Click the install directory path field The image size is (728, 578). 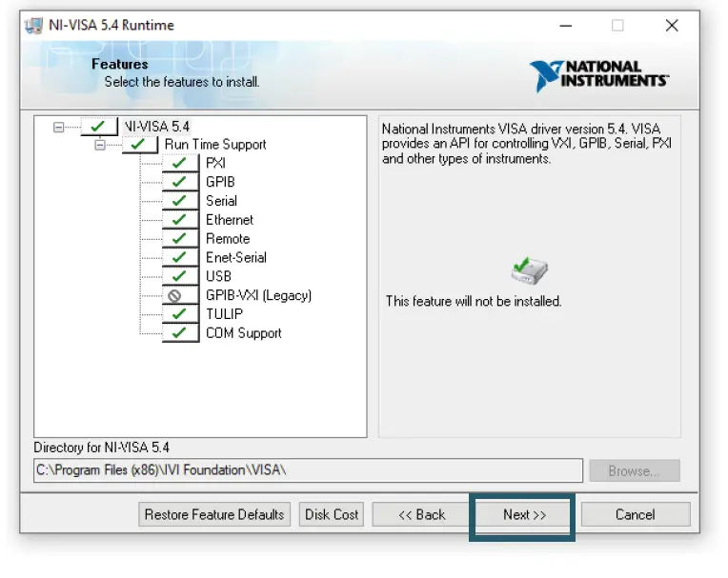[308, 470]
